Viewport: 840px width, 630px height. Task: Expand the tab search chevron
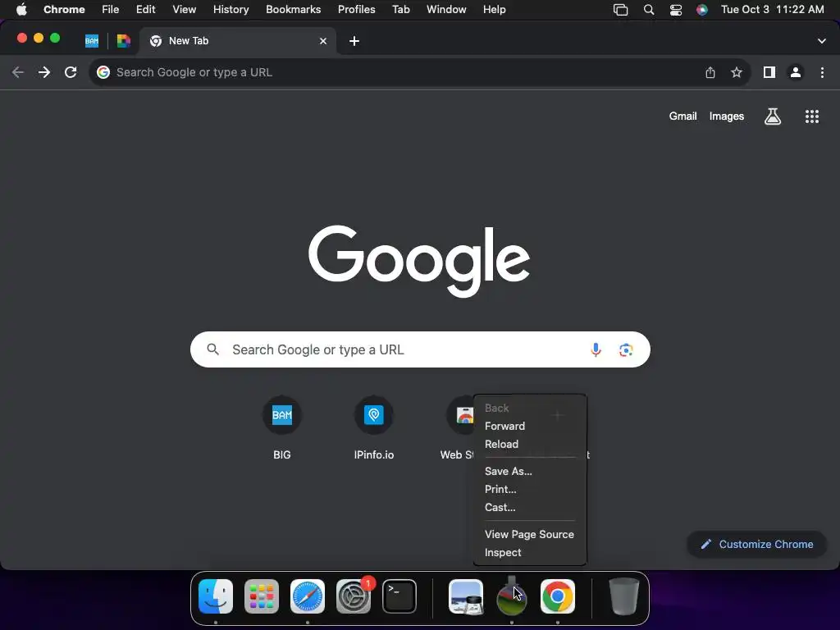coord(821,41)
